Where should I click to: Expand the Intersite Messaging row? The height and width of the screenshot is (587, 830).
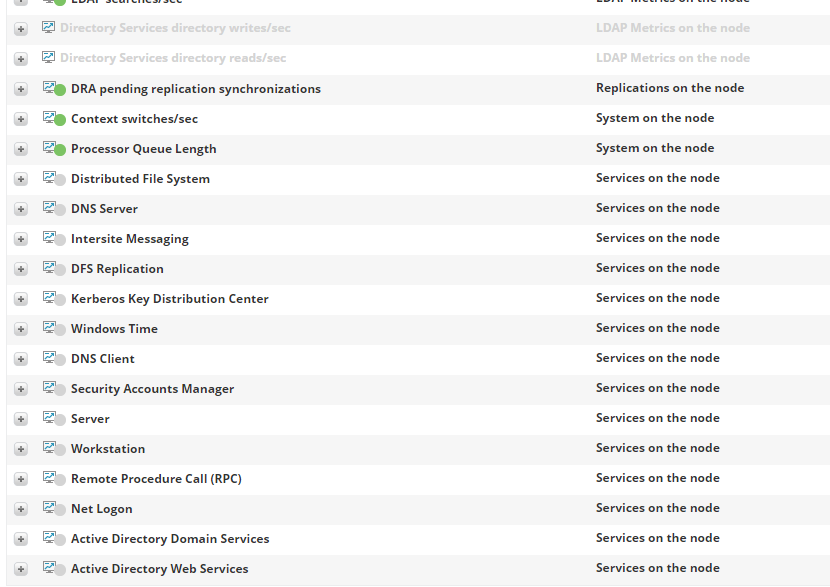21,239
